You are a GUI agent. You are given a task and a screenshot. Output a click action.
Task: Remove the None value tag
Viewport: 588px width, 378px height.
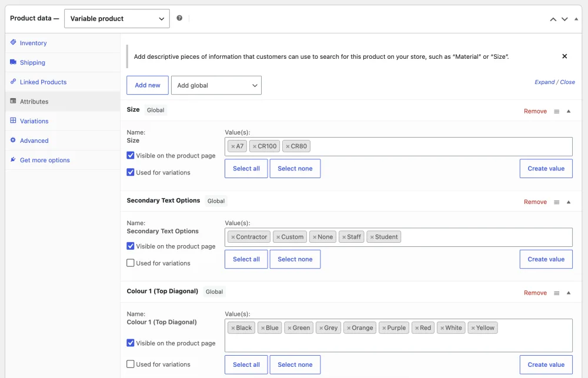pos(315,237)
